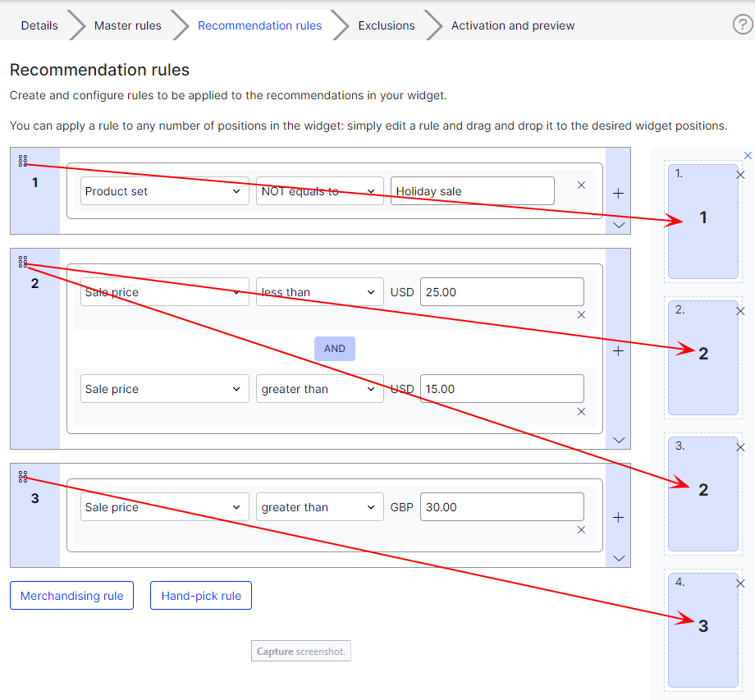The width and height of the screenshot is (755, 700).
Task: Click plus icon on rule 2
Action: [x=619, y=350]
